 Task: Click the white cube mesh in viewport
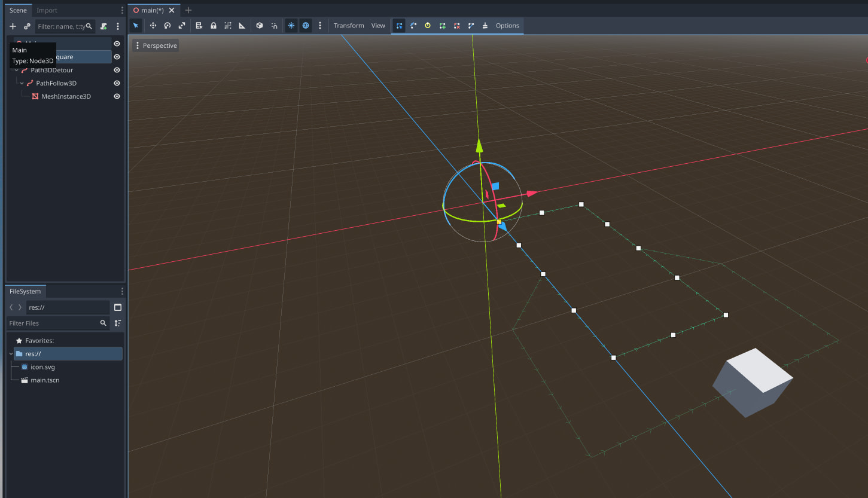coord(753,382)
